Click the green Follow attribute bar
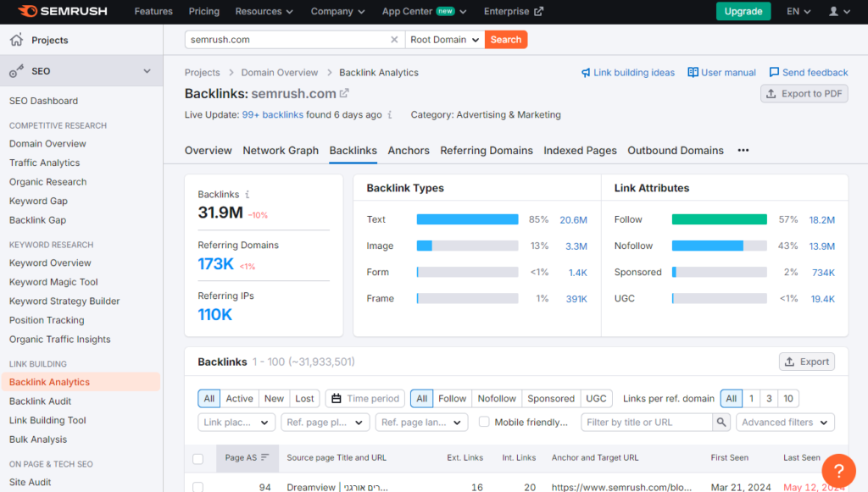The height and width of the screenshot is (492, 868). pos(719,219)
